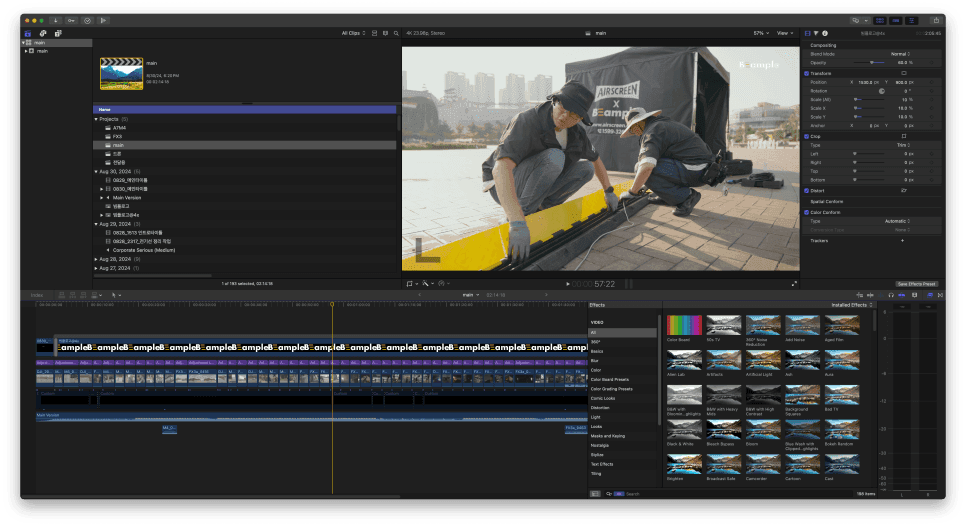Adjust the Opacity slider

(873, 62)
